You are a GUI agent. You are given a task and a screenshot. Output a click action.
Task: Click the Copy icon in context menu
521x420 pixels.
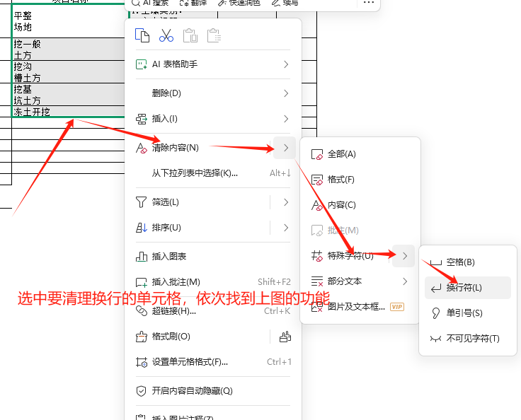click(x=142, y=36)
